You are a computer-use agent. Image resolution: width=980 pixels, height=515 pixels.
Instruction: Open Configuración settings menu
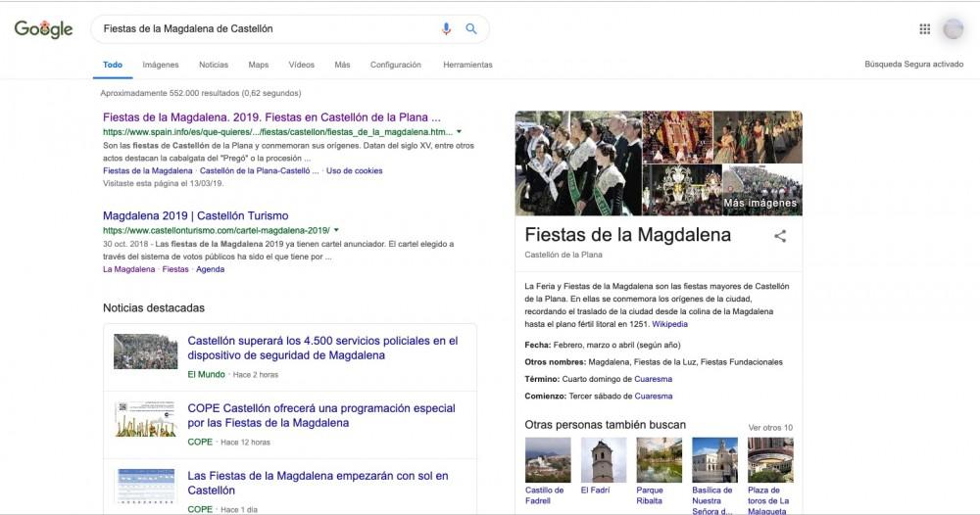point(395,66)
